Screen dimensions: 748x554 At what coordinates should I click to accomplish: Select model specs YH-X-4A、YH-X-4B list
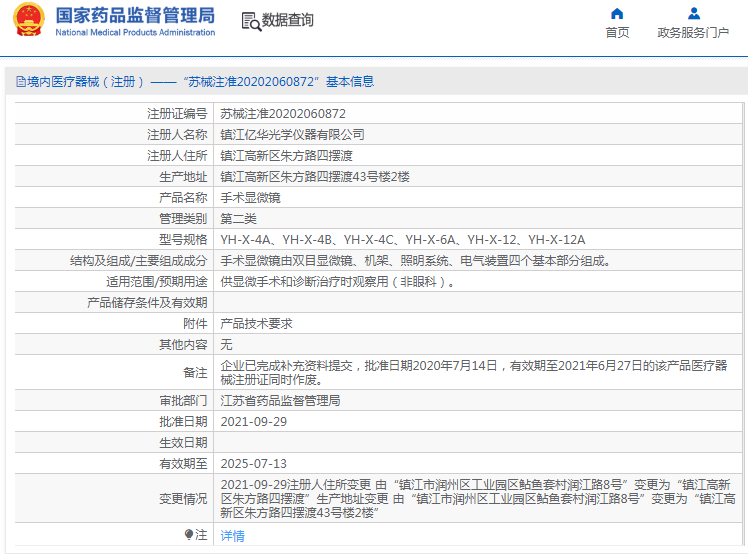coord(403,240)
